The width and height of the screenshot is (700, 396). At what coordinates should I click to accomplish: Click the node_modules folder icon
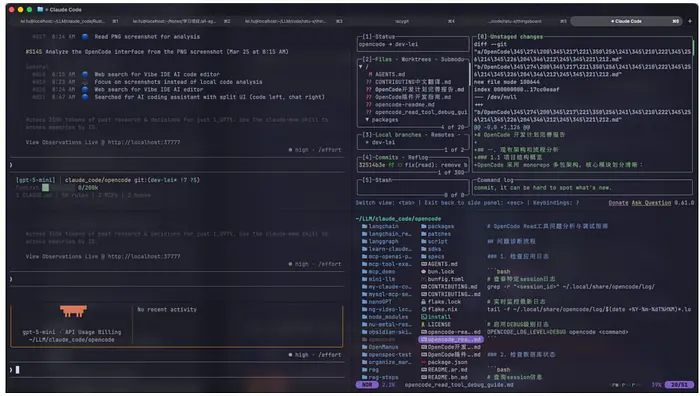(x=364, y=317)
